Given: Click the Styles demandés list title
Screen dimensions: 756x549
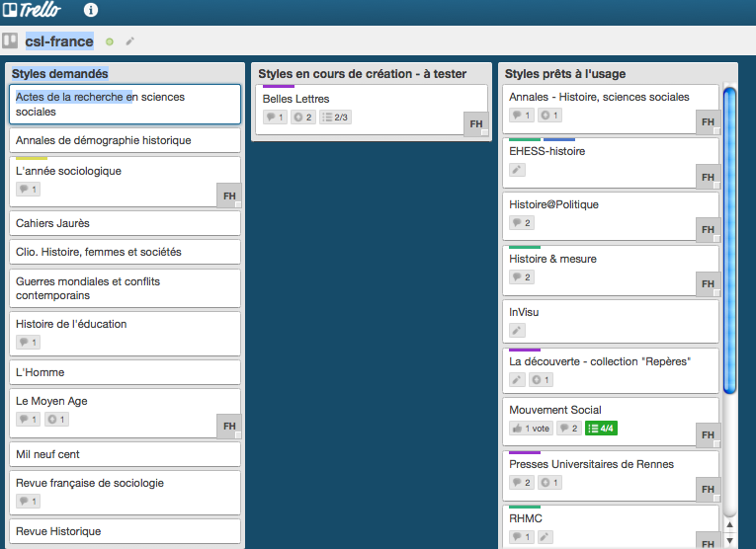Looking at the screenshot, I should click(59, 74).
